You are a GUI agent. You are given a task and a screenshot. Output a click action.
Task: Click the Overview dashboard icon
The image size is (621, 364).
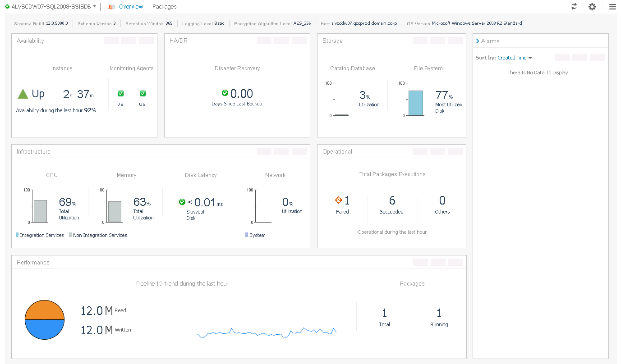(x=111, y=7)
